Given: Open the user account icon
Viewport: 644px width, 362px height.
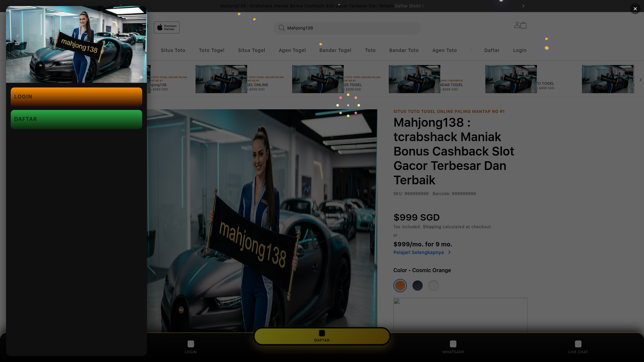Looking at the screenshot, I should pyautogui.click(x=517, y=25).
